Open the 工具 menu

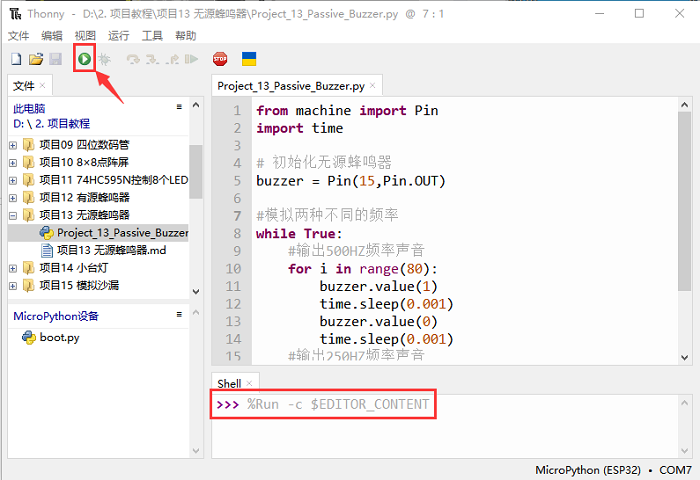tap(152, 35)
